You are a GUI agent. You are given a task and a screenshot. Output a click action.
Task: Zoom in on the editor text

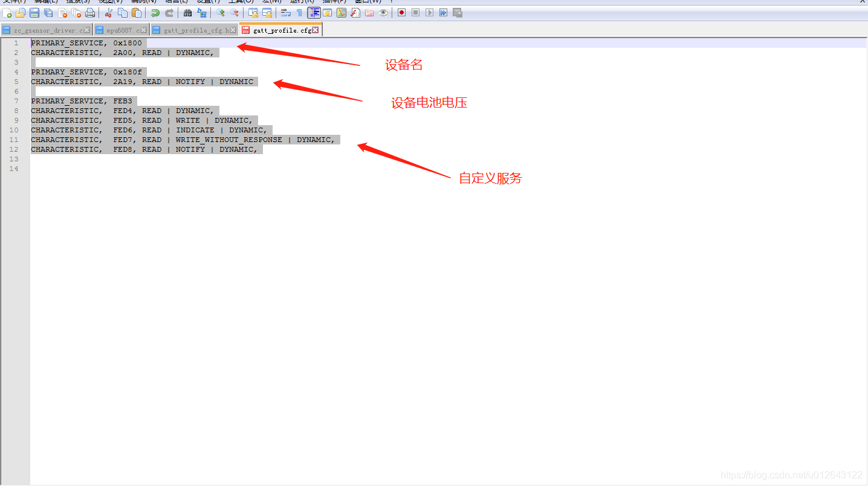[221, 13]
